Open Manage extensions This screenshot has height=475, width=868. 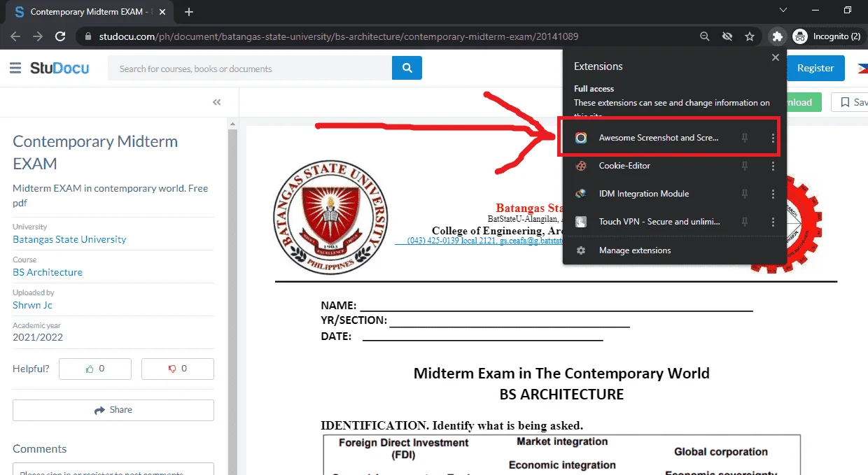[x=634, y=250]
